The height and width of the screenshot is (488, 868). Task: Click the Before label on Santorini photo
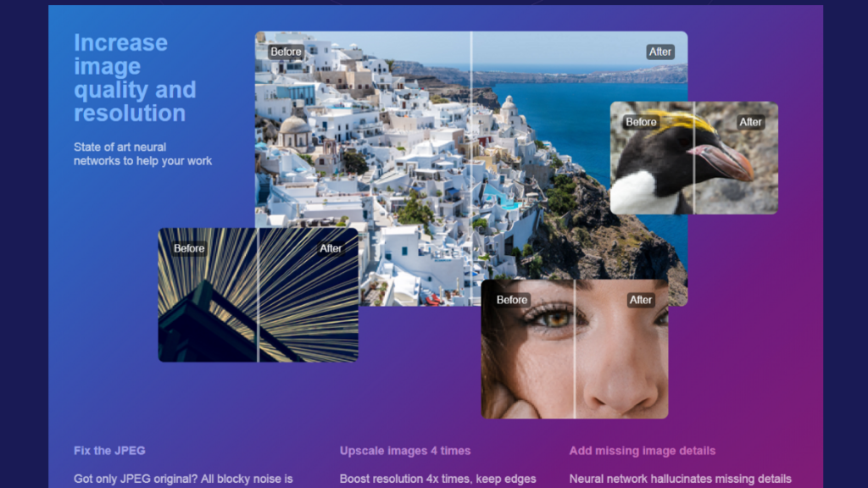(286, 52)
